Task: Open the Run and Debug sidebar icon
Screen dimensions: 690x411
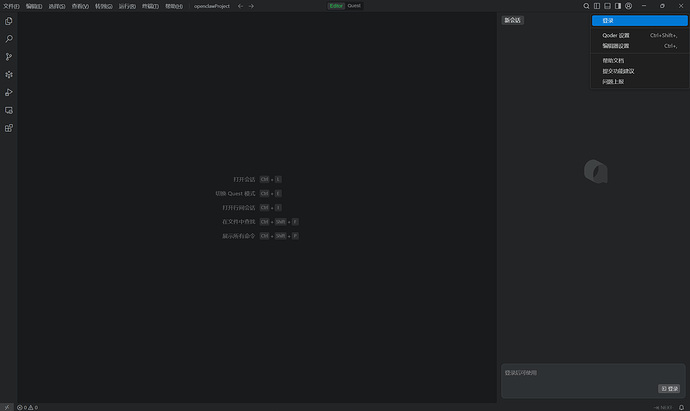Action: click(9, 92)
